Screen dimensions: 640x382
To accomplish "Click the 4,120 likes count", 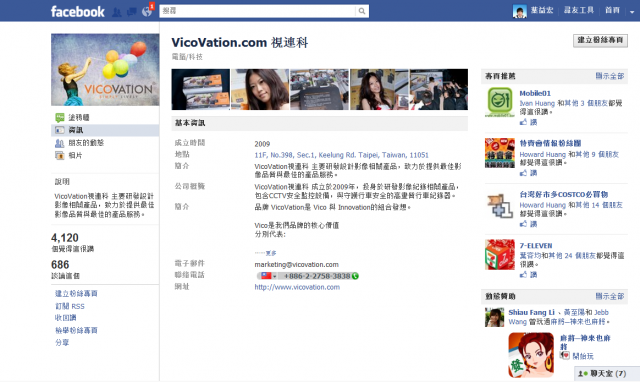I will [x=65, y=238].
